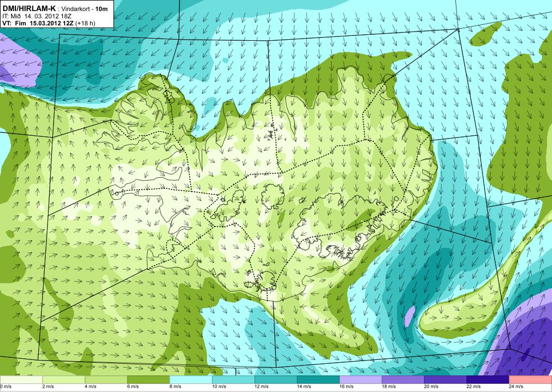The height and width of the screenshot is (392, 552).
Task: Click the "16 m/s" legend label
Action: click(x=347, y=386)
